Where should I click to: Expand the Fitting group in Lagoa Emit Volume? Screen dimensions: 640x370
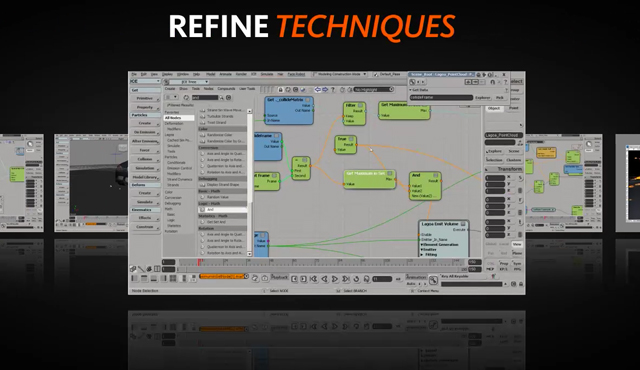click(422, 254)
